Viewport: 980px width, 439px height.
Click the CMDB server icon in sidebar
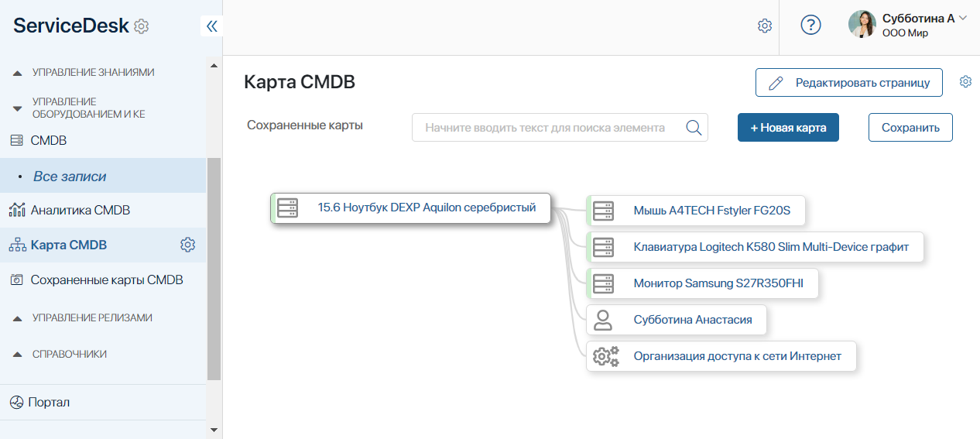[x=16, y=141]
